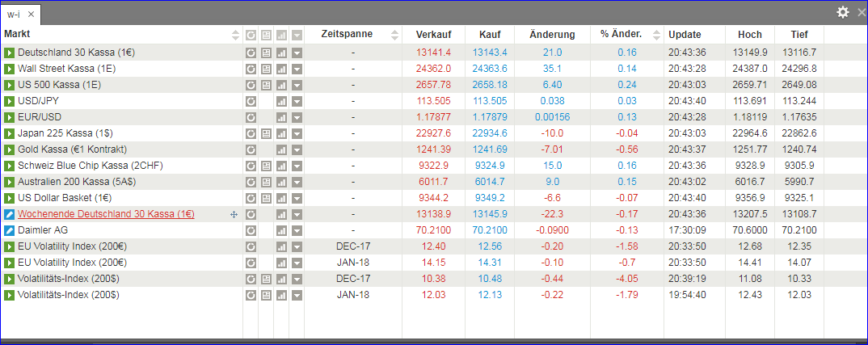
Task: Open chart icon for Gold Kassa row
Action: tap(282, 149)
